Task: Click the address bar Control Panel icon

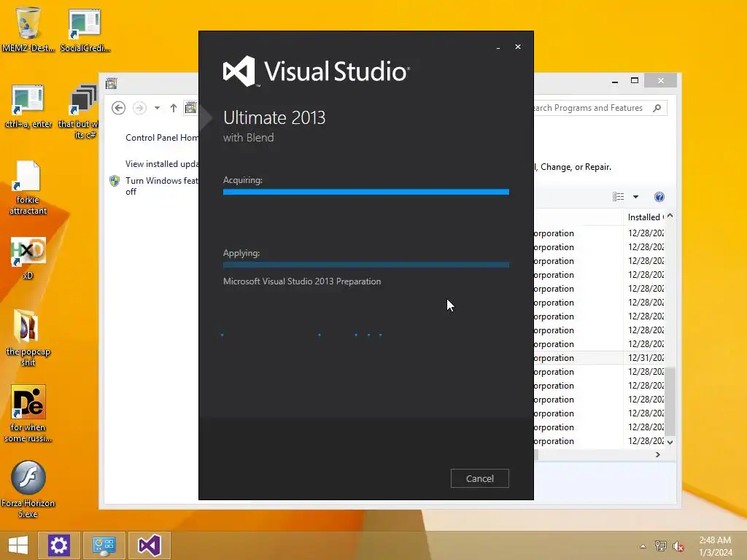Action: tap(190, 108)
